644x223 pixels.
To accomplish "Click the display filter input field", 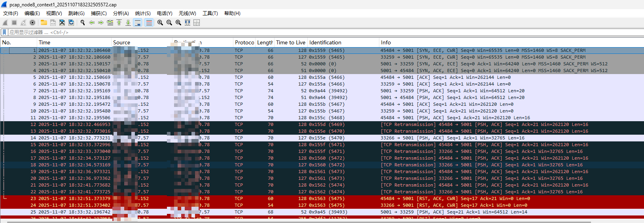I will coord(316,32).
